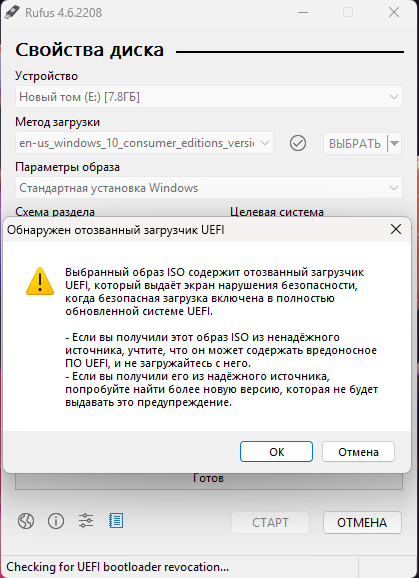Click the ISO checksum checkmark icon

298,143
